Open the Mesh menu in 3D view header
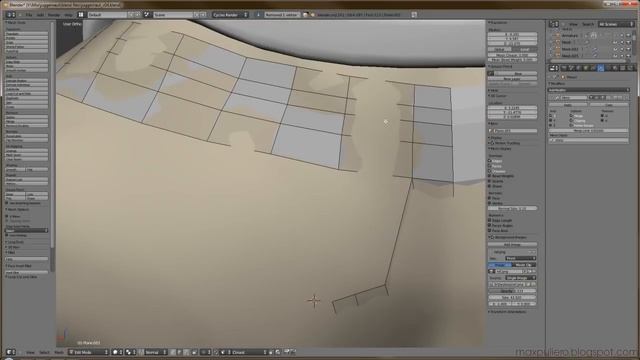 pyautogui.click(x=59, y=352)
